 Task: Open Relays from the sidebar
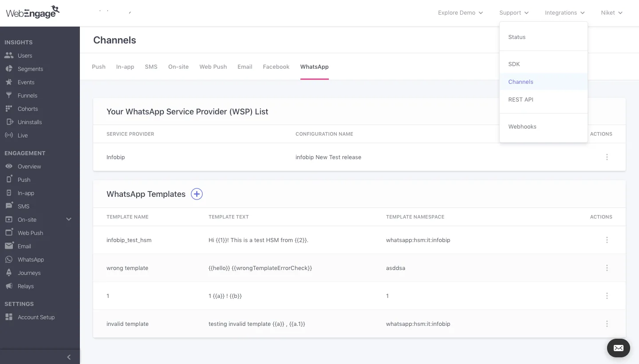coord(25,286)
